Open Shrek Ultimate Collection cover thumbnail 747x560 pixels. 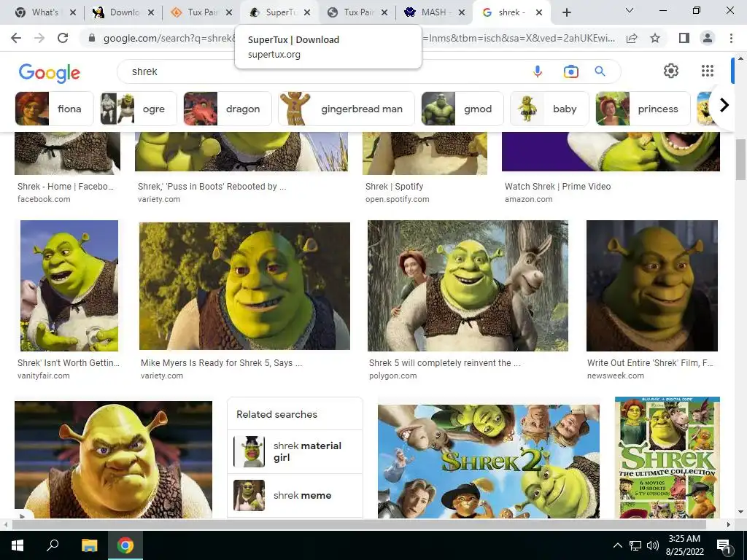coord(667,458)
